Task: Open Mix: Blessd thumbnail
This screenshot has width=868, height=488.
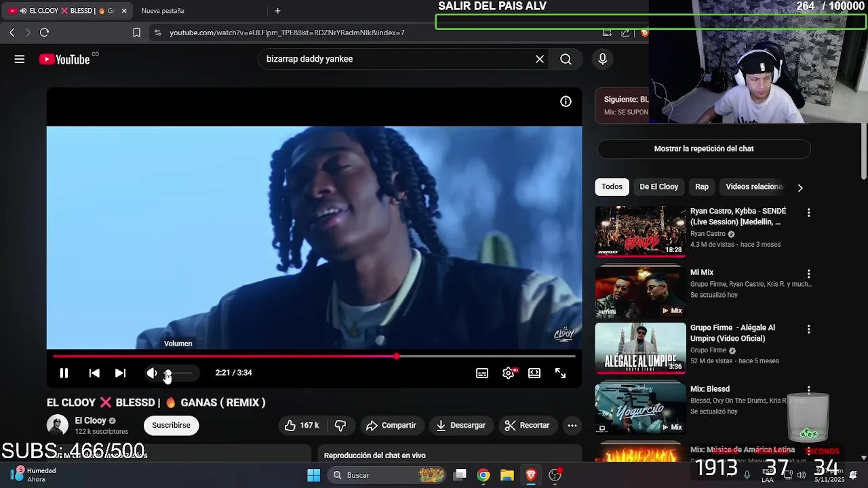Action: point(641,409)
